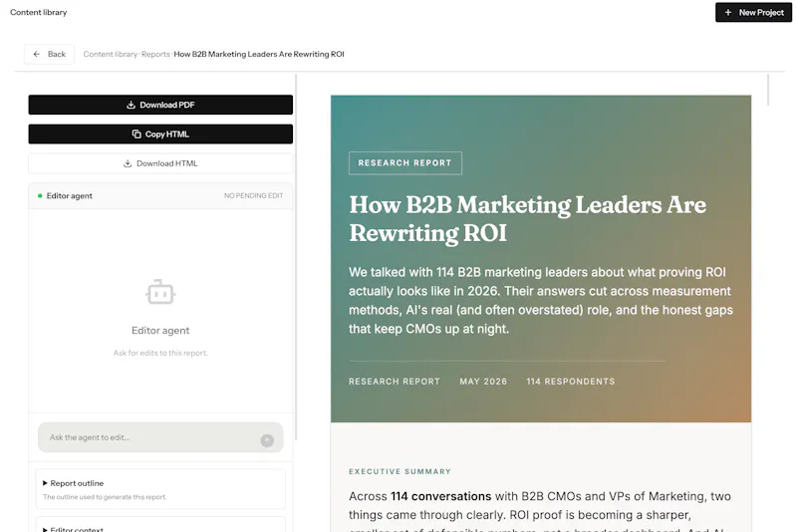The image size is (797, 532).
Task: Open the Content library breadcrumb
Action: coord(111,54)
